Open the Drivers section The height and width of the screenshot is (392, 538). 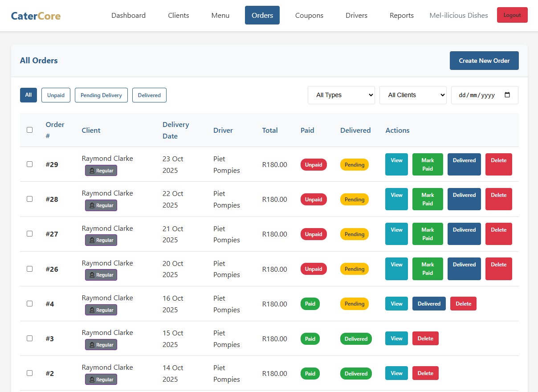click(356, 15)
